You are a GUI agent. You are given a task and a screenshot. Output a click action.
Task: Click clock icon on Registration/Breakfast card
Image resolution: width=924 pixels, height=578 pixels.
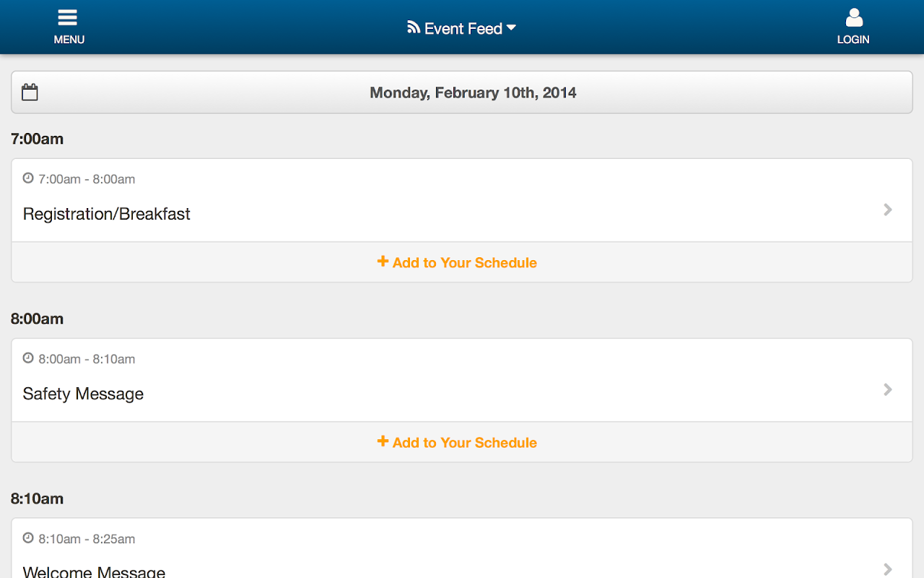28,178
